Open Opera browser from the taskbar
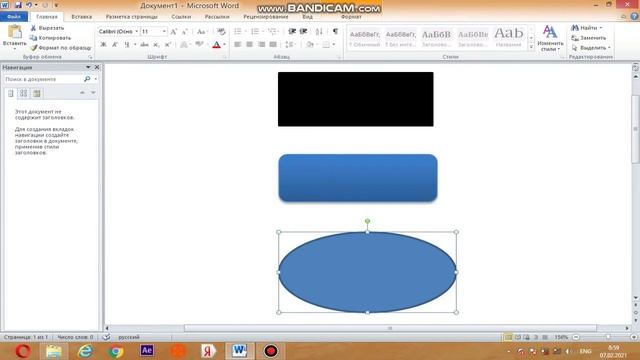 coord(22,351)
